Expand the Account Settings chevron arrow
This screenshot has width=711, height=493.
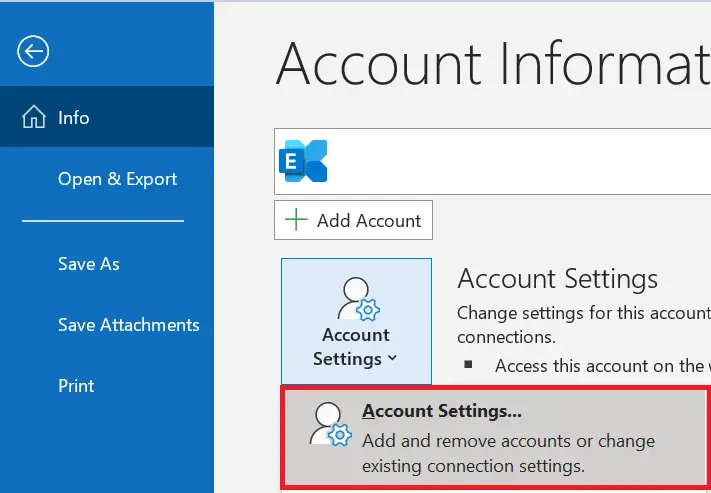pos(393,358)
